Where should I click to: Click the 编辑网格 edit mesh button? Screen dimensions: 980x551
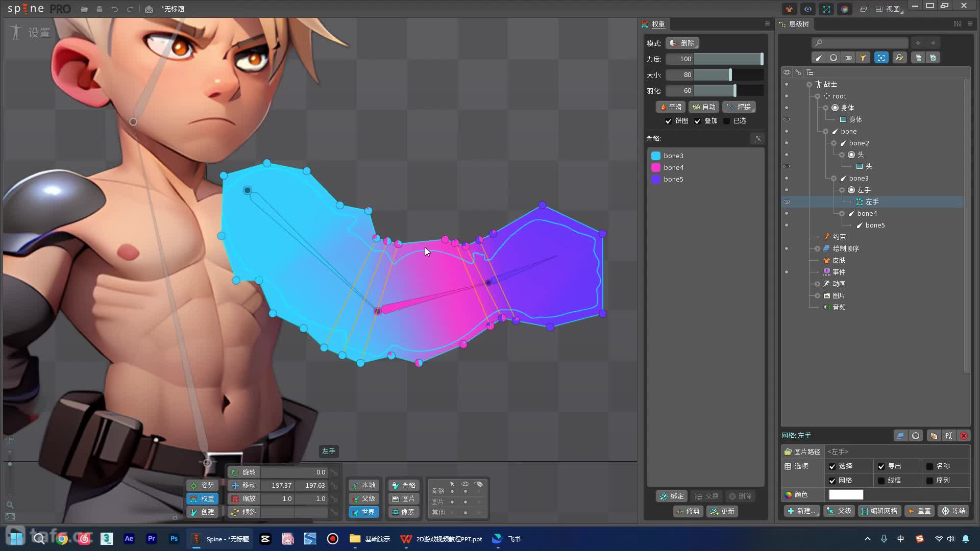point(879,511)
